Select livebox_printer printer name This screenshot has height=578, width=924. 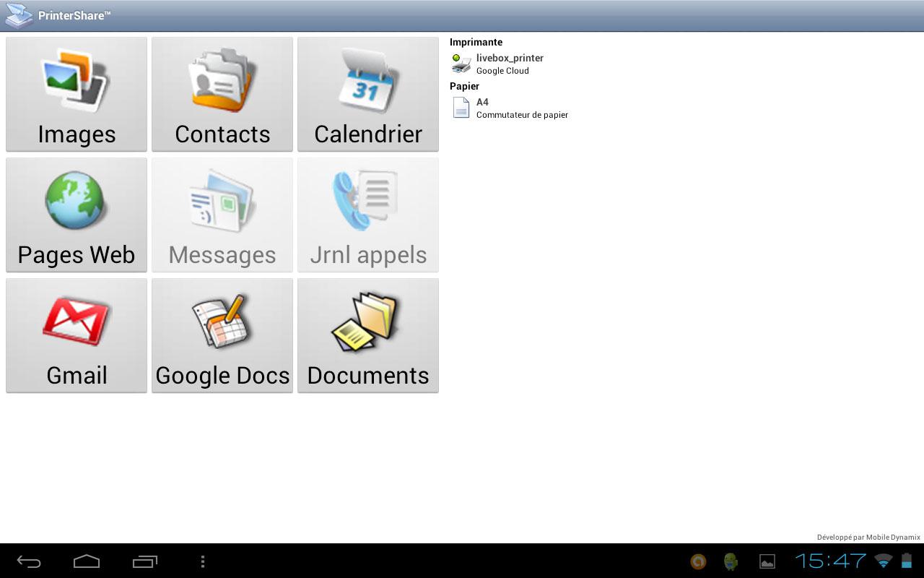(510, 58)
